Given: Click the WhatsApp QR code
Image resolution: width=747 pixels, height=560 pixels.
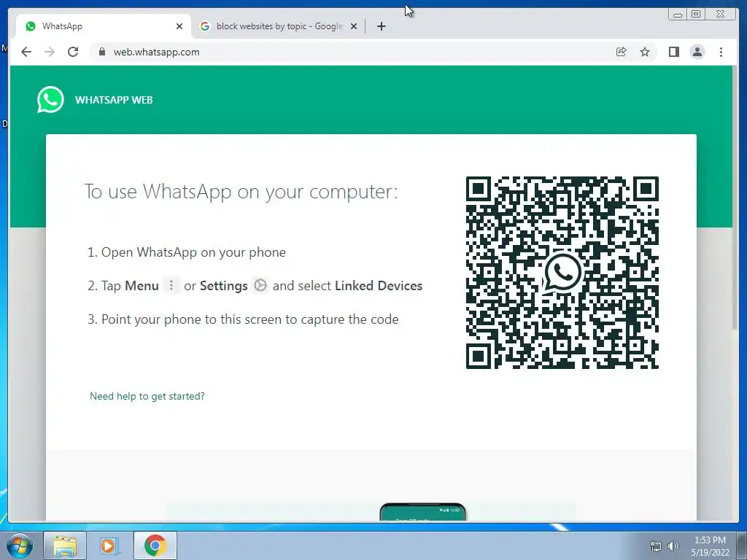Looking at the screenshot, I should click(x=562, y=273).
